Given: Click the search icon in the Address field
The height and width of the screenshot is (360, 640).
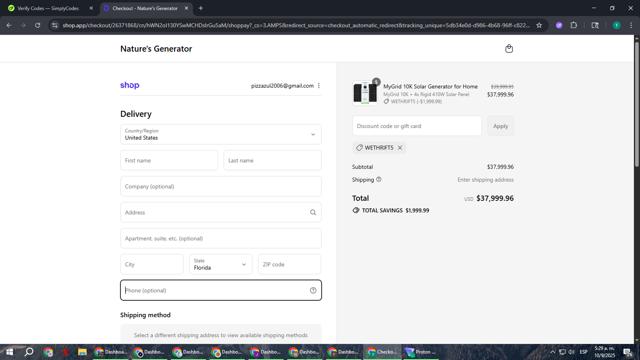Looking at the screenshot, I should (313, 212).
